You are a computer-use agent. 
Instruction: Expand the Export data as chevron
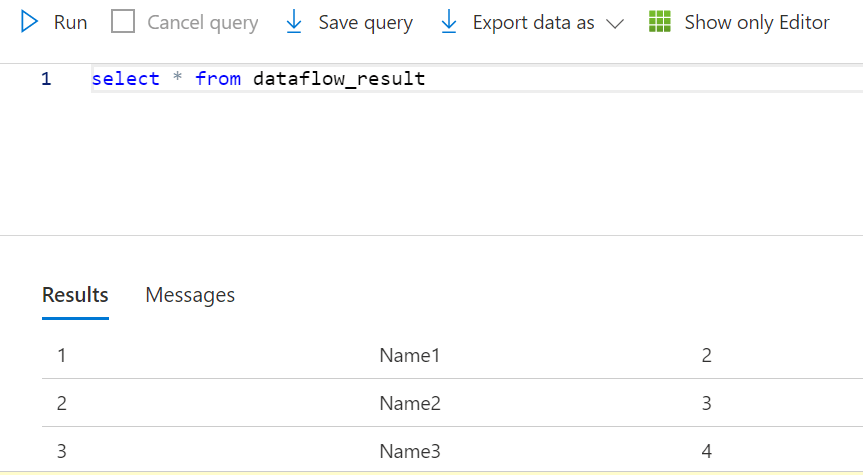615,23
